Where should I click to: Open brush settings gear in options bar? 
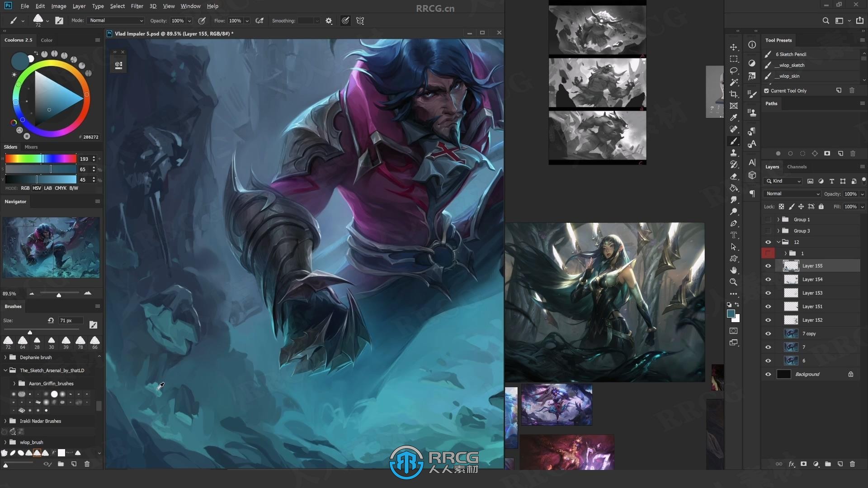coord(329,21)
